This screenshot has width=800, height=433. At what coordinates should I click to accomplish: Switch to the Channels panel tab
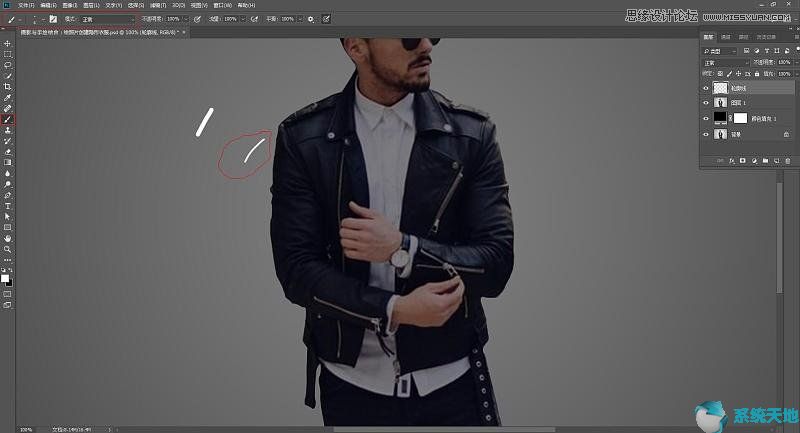[726, 37]
